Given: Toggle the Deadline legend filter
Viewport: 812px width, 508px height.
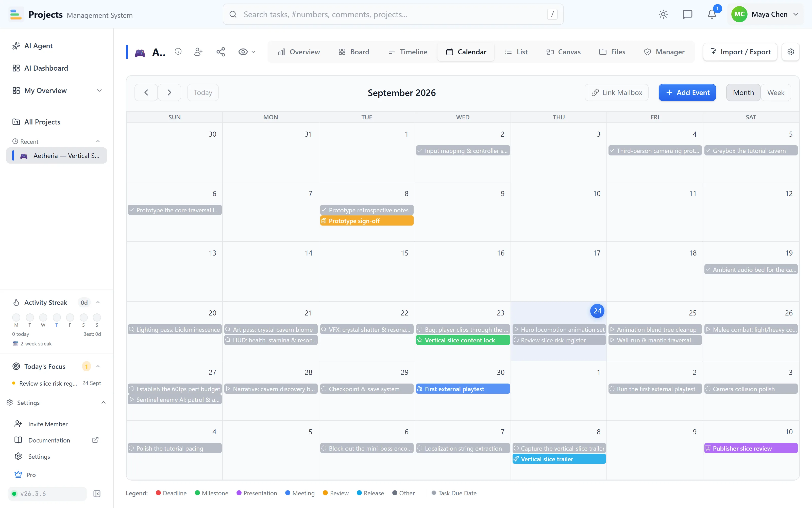Looking at the screenshot, I should pyautogui.click(x=171, y=493).
